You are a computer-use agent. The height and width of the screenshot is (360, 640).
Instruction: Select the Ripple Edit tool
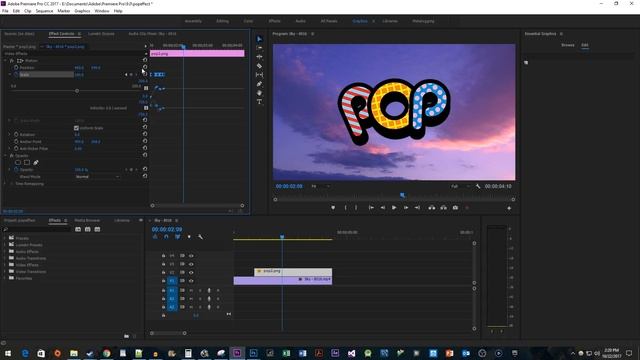coord(260,57)
